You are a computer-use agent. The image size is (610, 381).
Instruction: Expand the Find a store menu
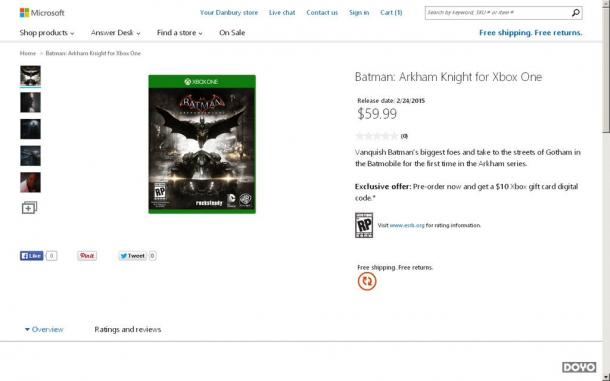point(179,33)
